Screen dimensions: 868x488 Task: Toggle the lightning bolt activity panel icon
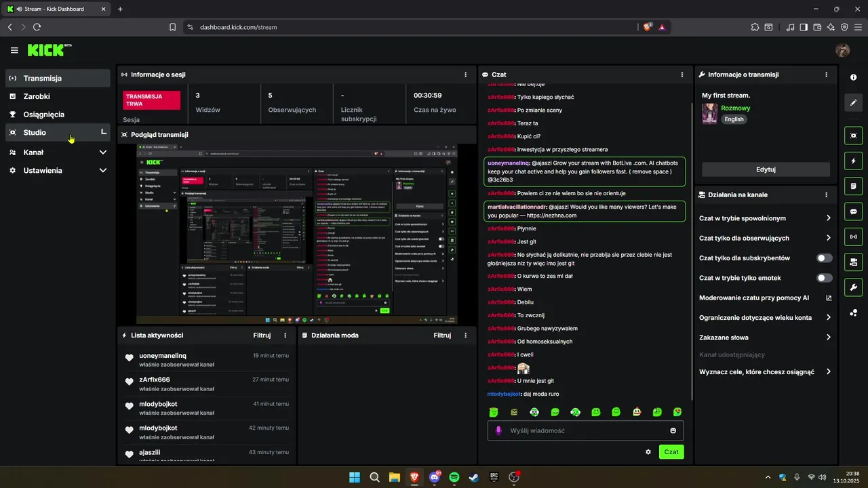tap(853, 161)
